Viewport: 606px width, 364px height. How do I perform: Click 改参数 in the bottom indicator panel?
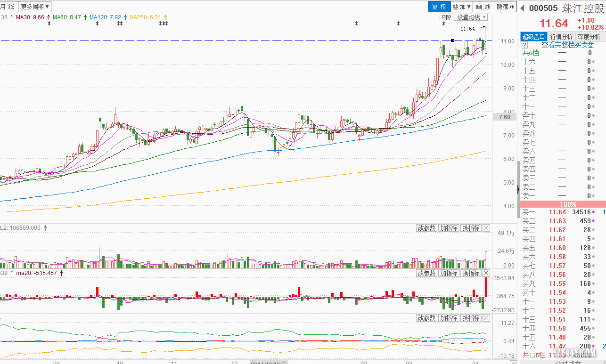(x=426, y=318)
